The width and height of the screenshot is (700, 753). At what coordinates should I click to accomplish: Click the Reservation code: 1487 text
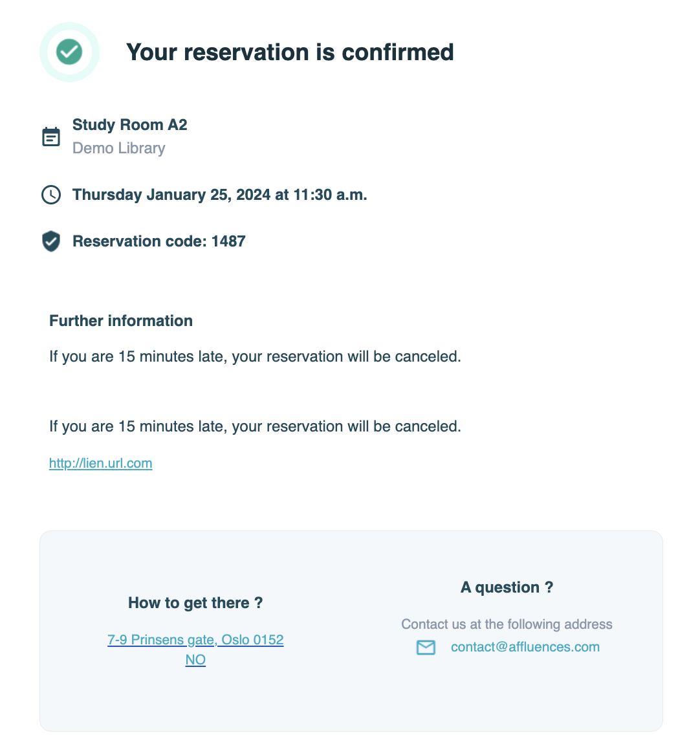(159, 241)
